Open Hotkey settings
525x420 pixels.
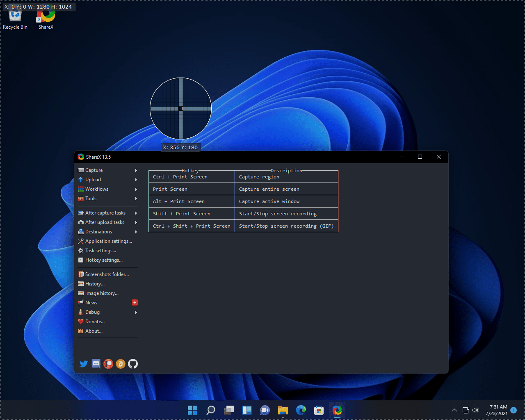pos(104,260)
